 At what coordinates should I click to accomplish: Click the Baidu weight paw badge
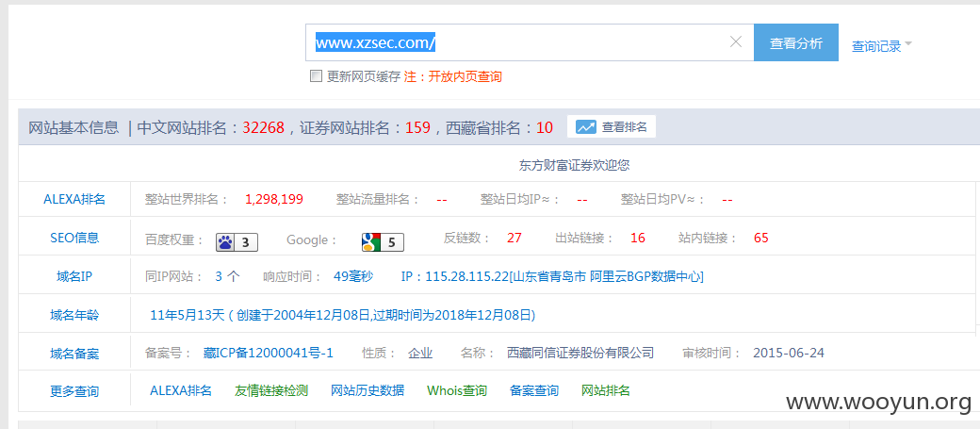click(x=237, y=242)
